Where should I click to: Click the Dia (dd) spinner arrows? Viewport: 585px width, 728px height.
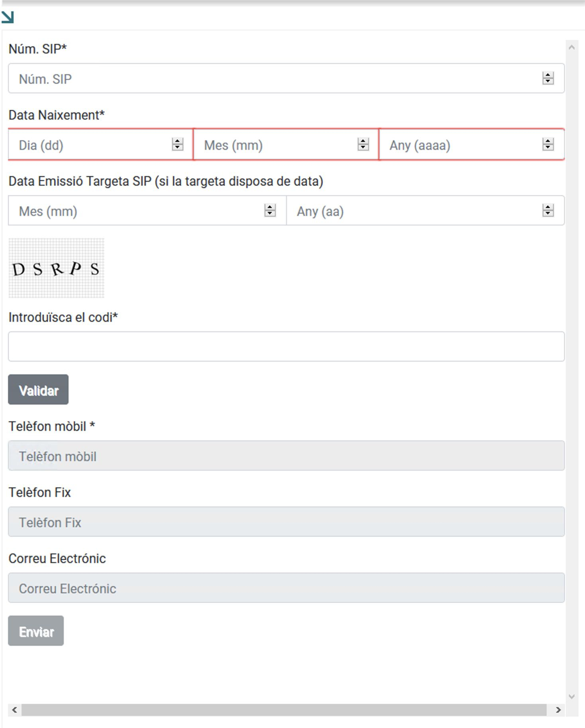pyautogui.click(x=177, y=144)
